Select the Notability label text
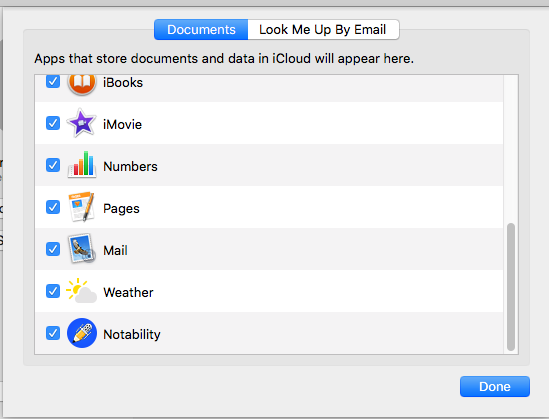 click(x=132, y=335)
